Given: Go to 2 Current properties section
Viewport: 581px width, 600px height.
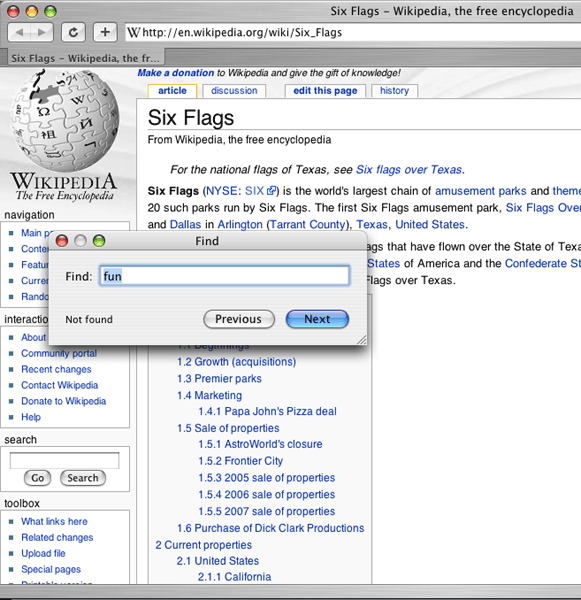Looking at the screenshot, I should [204, 545].
